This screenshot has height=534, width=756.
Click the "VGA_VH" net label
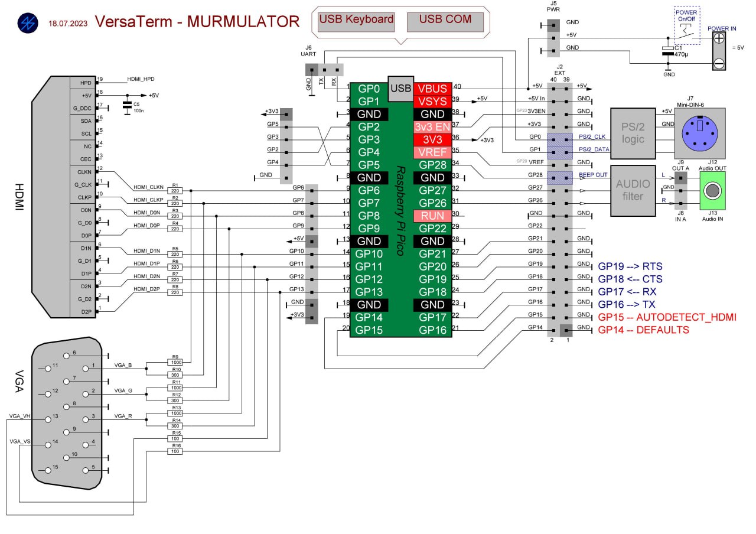(x=19, y=416)
